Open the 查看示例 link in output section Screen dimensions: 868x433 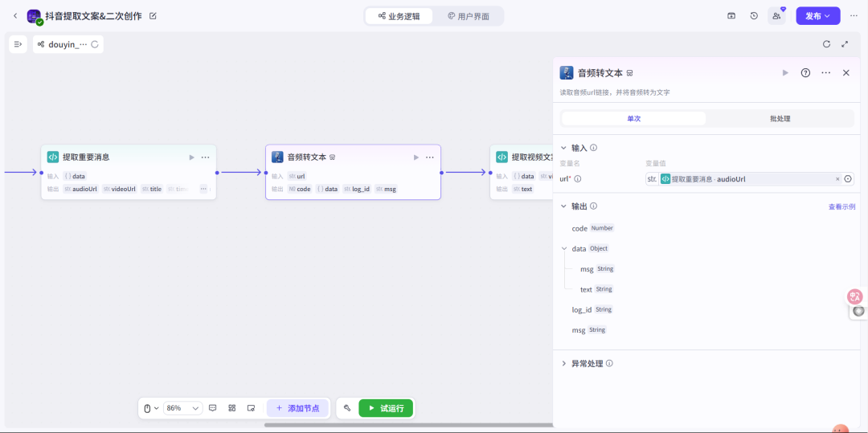click(x=841, y=206)
